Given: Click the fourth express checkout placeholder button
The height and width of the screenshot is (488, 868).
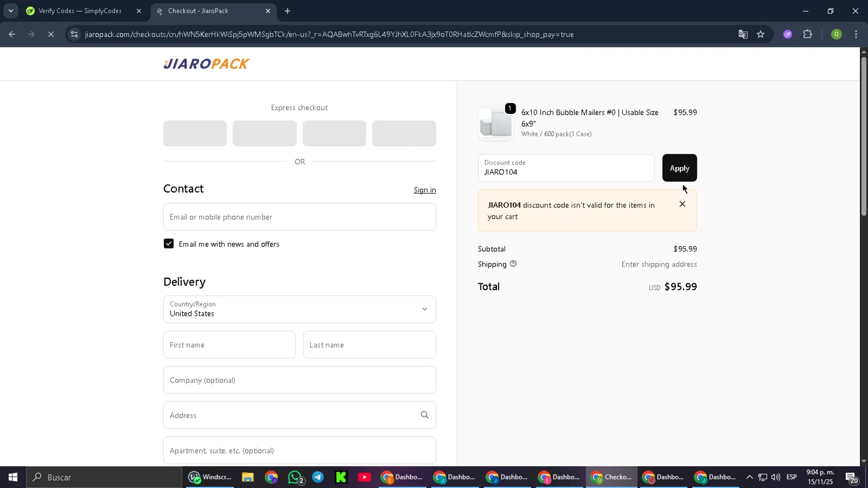Looking at the screenshot, I should (404, 134).
